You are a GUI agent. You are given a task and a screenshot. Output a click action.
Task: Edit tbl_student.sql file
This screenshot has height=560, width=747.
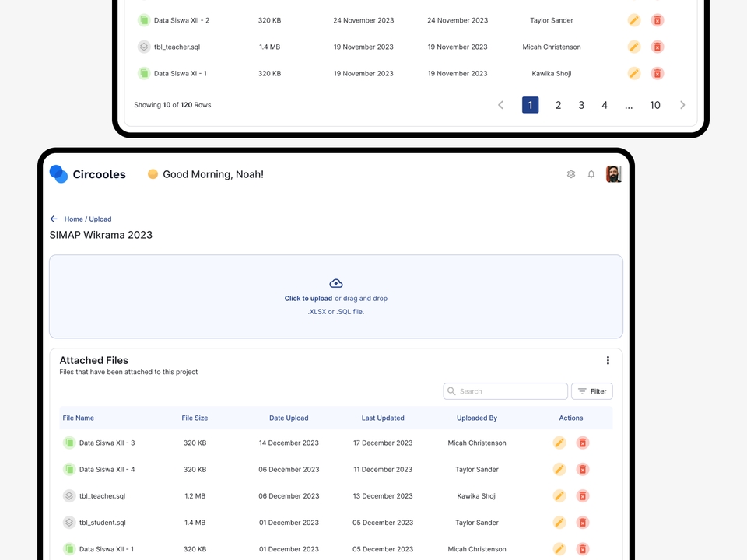click(x=559, y=523)
